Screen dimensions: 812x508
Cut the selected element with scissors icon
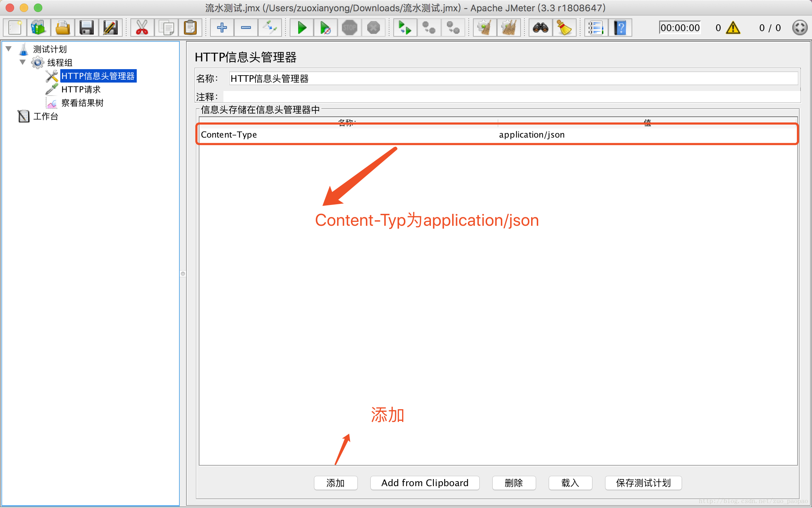tap(142, 28)
